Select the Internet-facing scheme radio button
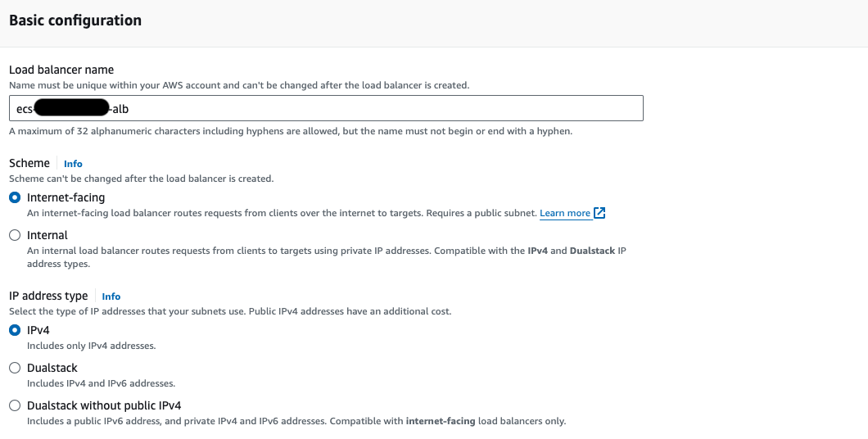Image resolution: width=868 pixels, height=439 pixels. click(15, 197)
